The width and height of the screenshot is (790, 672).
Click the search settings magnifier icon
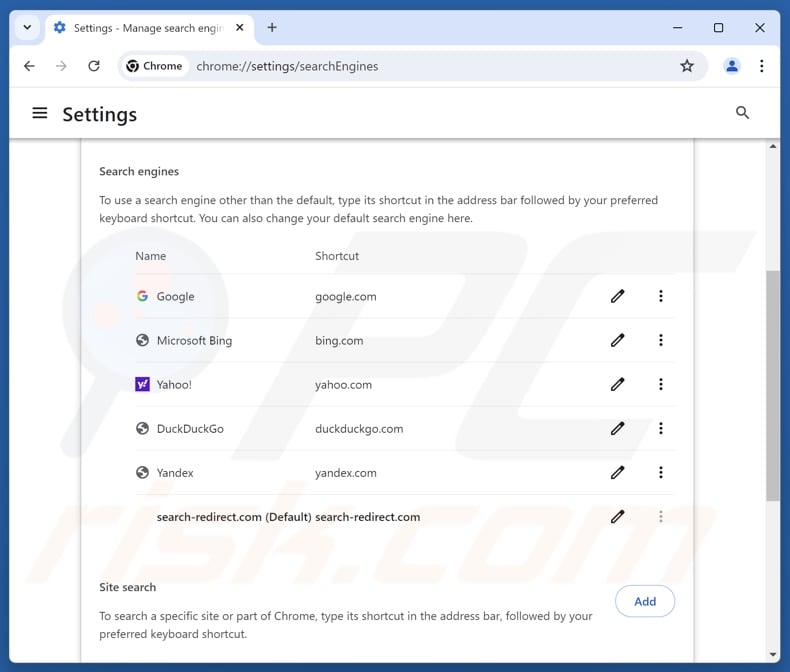point(742,113)
